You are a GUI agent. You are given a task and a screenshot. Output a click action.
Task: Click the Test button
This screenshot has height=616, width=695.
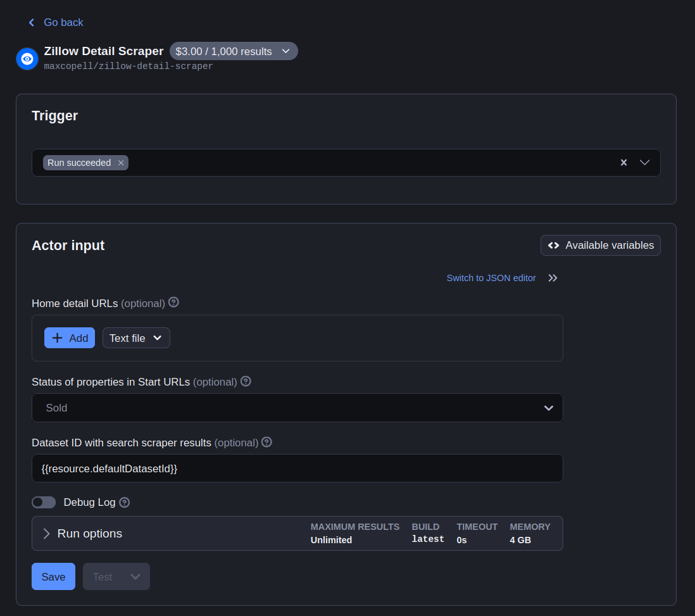[103, 577]
